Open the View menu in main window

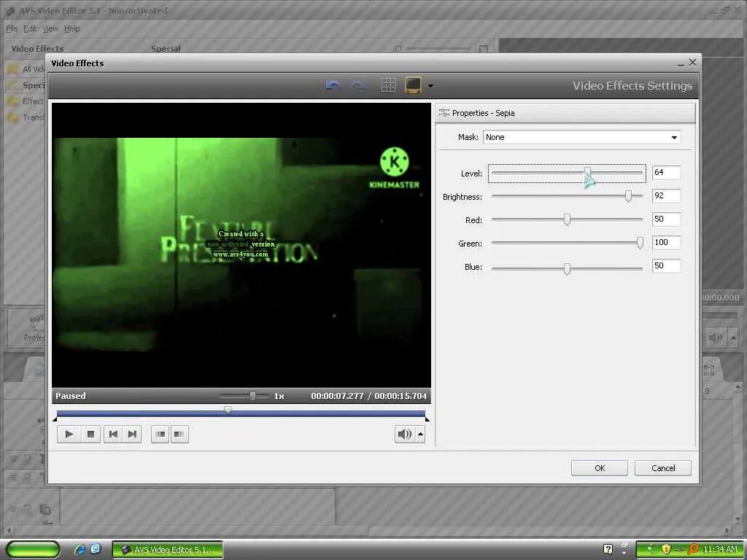coord(50,28)
